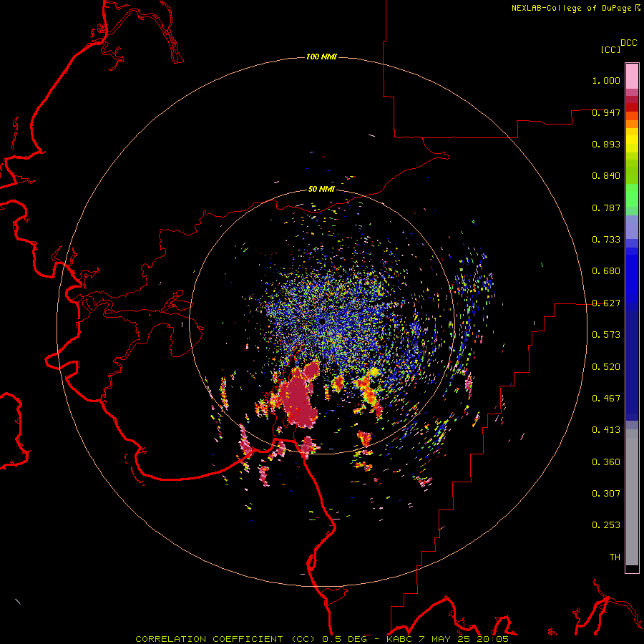The height and width of the screenshot is (644, 644).
Task: Pick the light pink swatch beside 1.000
Action: click(x=632, y=77)
